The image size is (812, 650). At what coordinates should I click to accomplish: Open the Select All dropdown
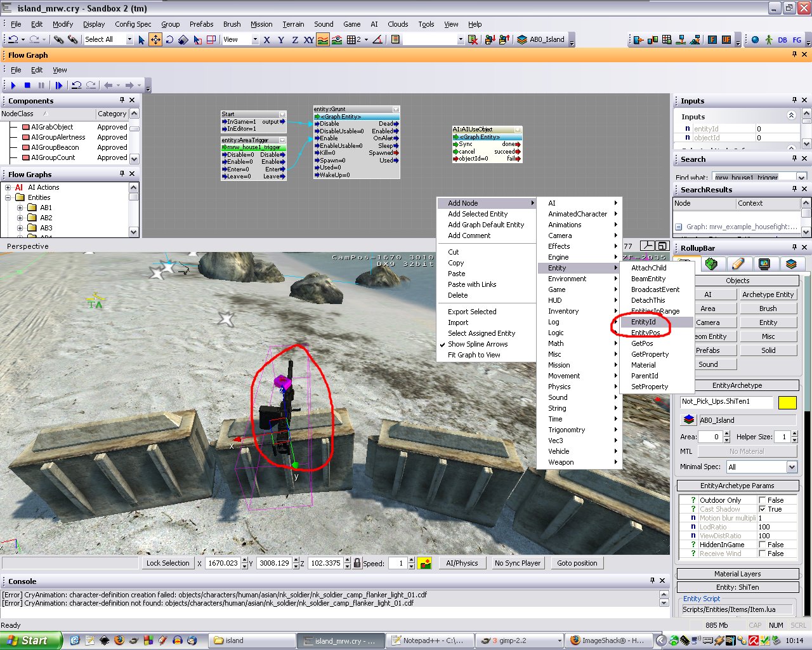pyautogui.click(x=129, y=39)
